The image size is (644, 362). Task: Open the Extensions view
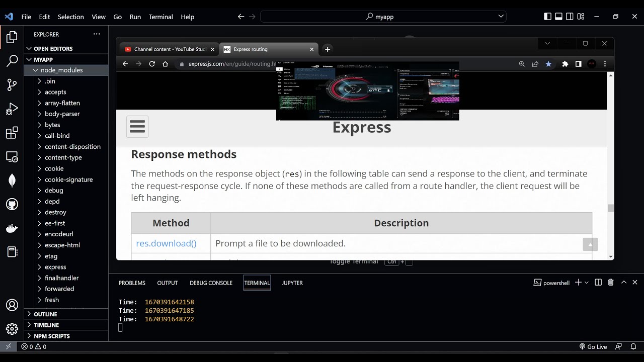(12, 133)
